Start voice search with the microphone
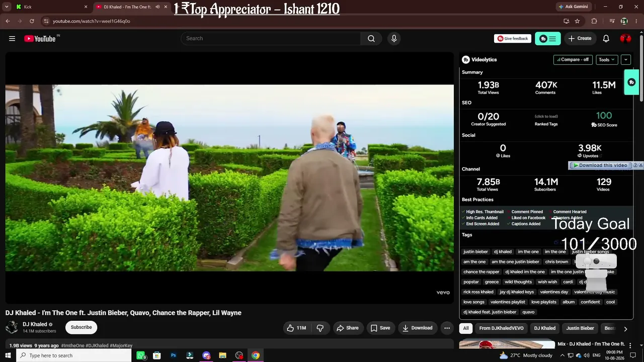 click(x=394, y=39)
